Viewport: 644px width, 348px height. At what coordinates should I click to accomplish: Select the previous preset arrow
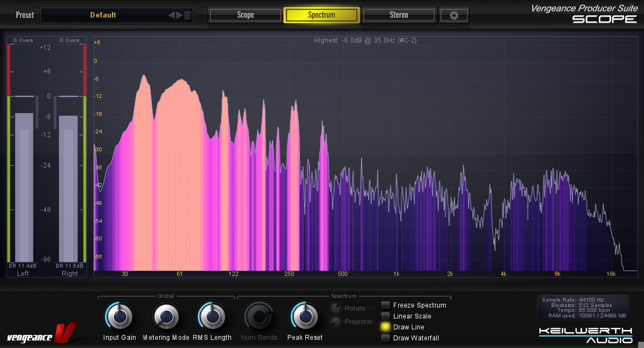pyautogui.click(x=172, y=15)
